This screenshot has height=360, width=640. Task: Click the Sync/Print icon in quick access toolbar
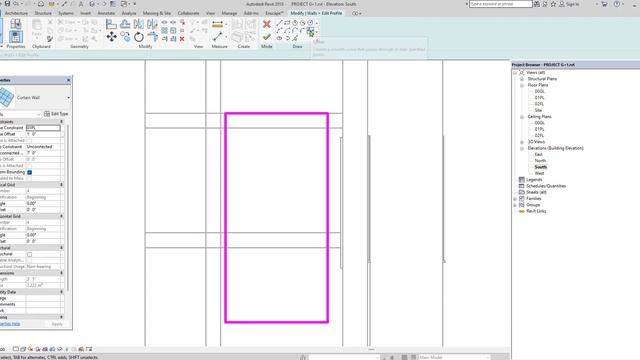coord(40,4)
